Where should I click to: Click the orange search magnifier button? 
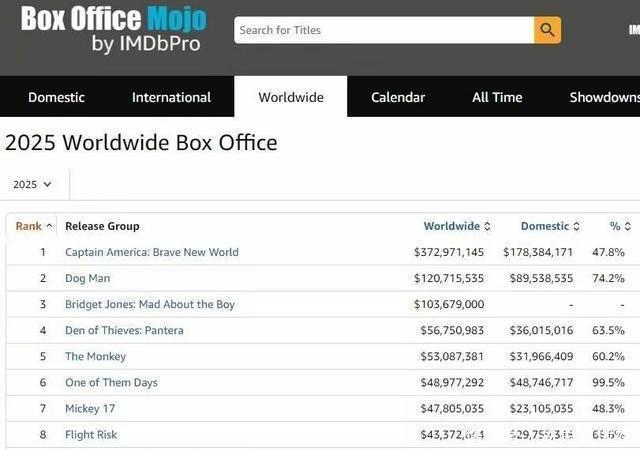[547, 30]
